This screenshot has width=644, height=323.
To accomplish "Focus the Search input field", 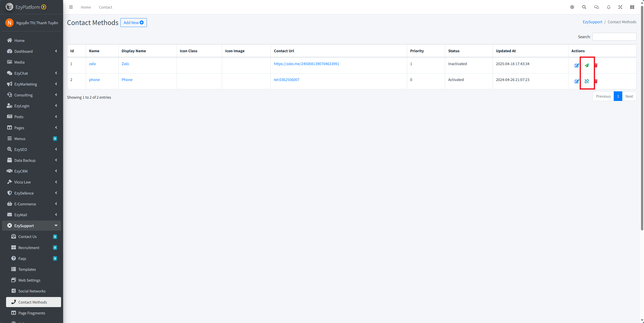I will (x=614, y=37).
